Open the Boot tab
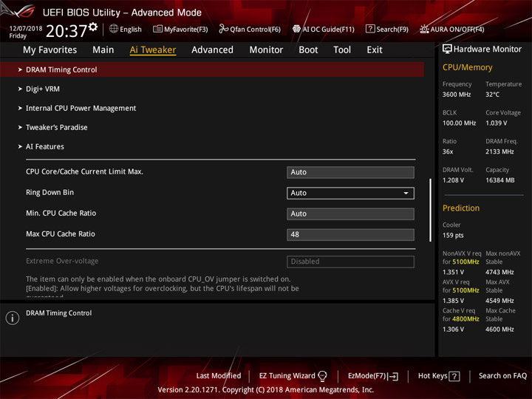 coord(308,50)
